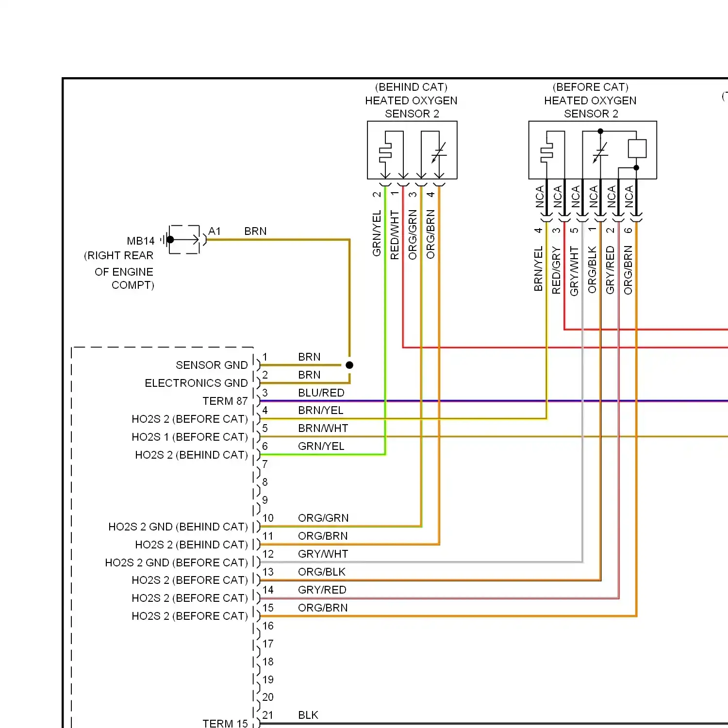The image size is (728, 728).
Task: Click connector pin number 17
Action: coord(268,644)
